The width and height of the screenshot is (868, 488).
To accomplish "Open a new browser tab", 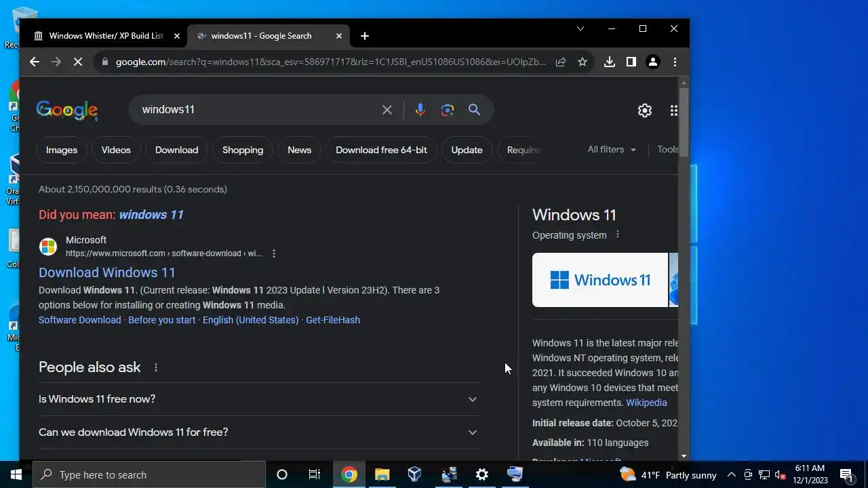I will (365, 36).
